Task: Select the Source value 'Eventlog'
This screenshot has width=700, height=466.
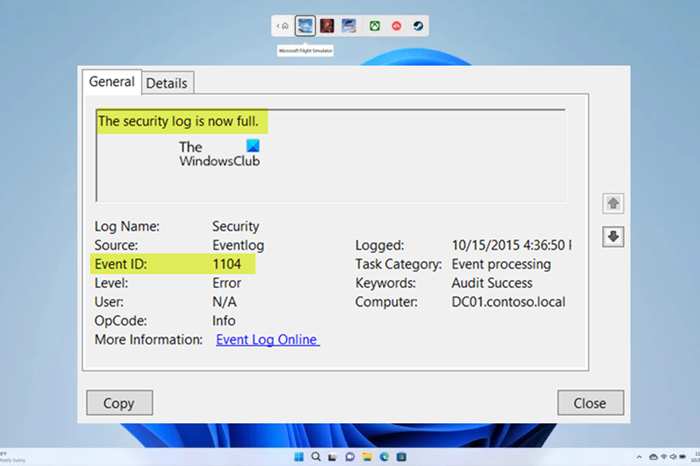Action: coord(238,245)
